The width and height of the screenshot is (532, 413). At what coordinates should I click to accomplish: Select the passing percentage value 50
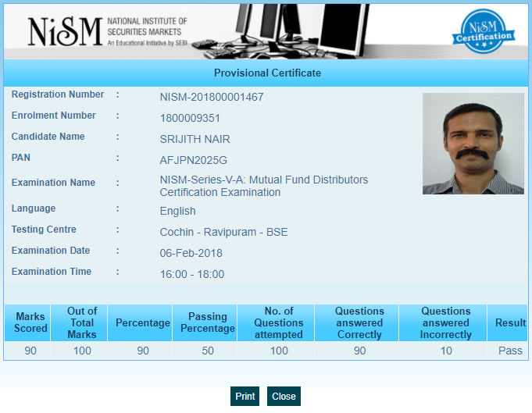208,351
